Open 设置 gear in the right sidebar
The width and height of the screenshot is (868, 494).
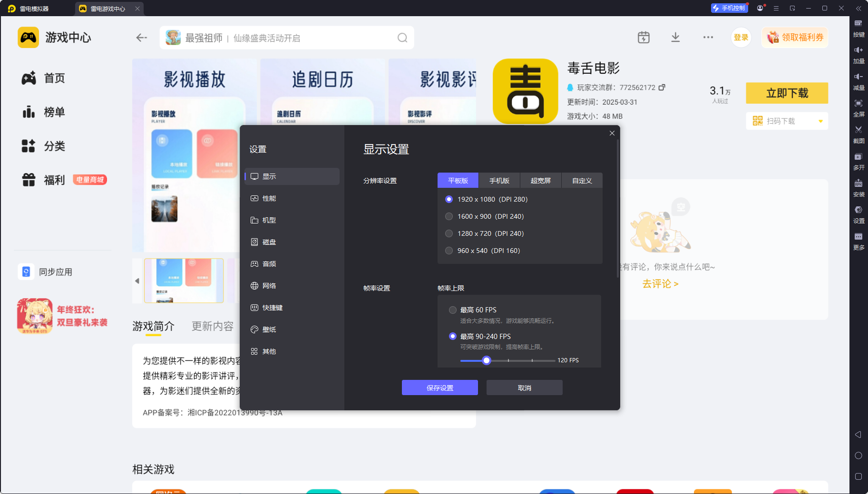click(x=858, y=214)
